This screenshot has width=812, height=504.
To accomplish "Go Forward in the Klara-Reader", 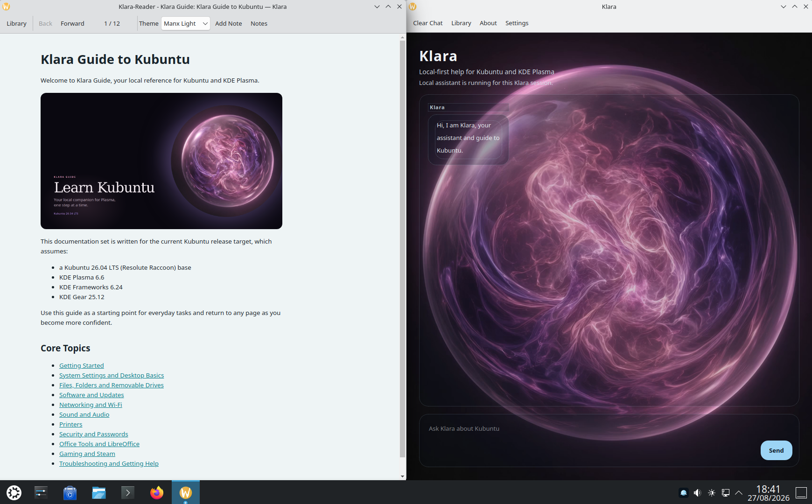I will 72,23.
